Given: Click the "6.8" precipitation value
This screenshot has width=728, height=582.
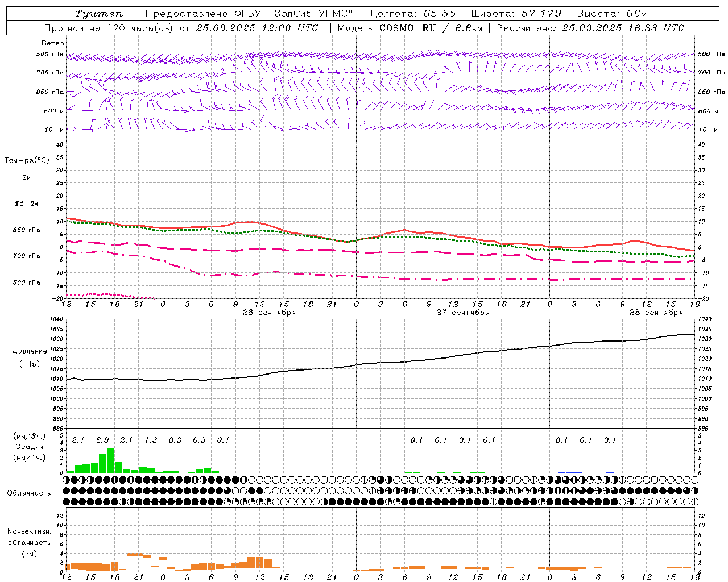Looking at the screenshot, I should 102,440.
